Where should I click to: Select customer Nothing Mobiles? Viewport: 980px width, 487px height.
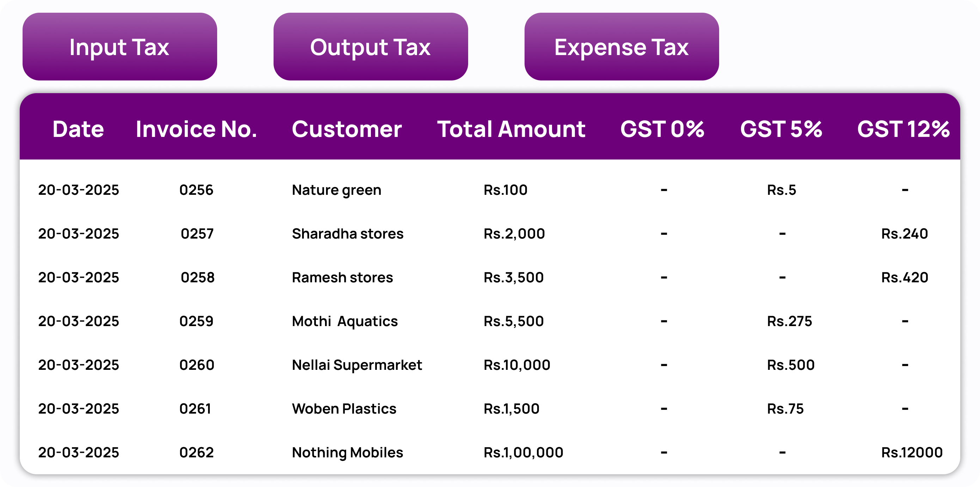click(x=347, y=453)
